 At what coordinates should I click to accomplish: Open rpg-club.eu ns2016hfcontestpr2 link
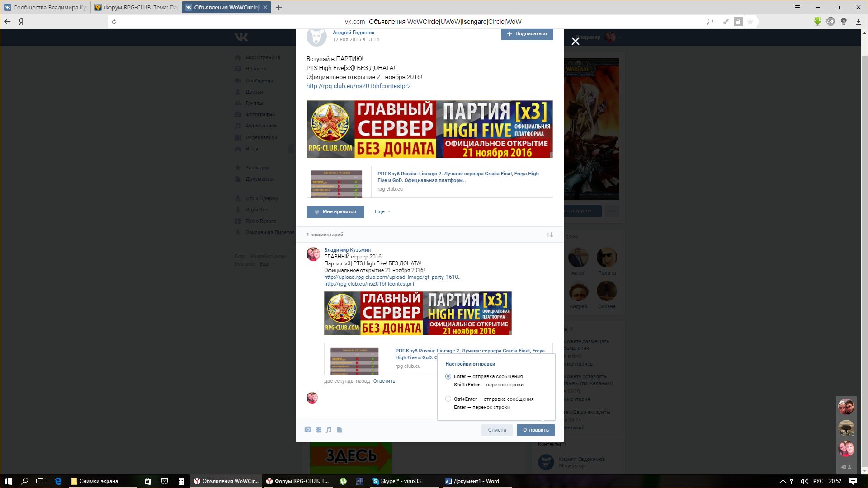coord(359,86)
